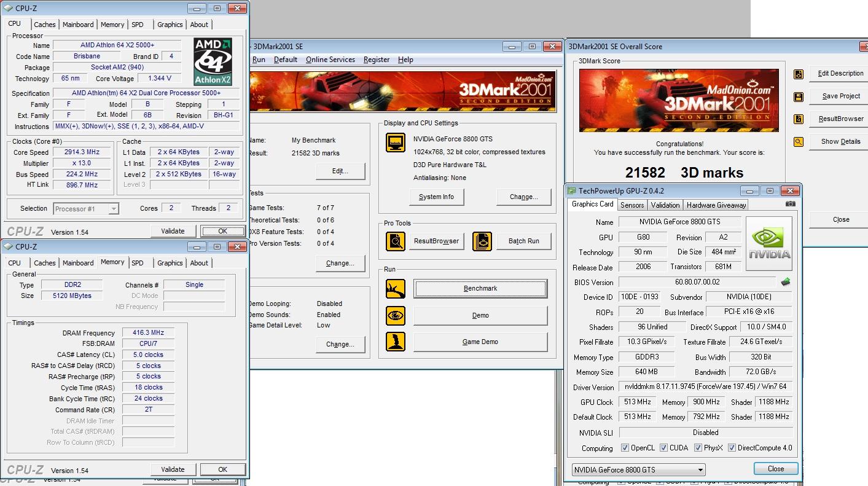
Task: Click Change under Display and CPU Settings
Action: click(x=523, y=197)
